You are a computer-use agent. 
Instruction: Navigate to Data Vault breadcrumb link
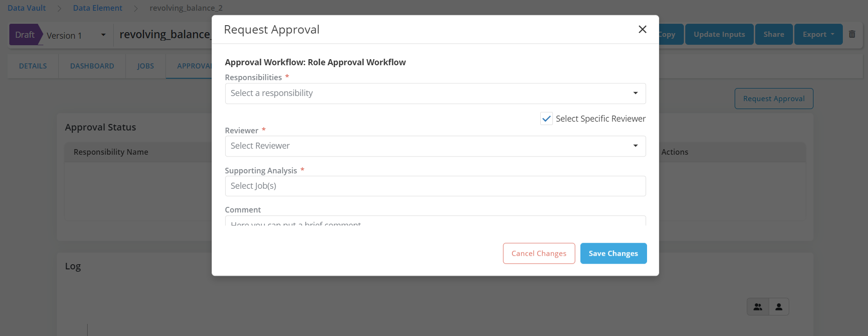(x=27, y=8)
